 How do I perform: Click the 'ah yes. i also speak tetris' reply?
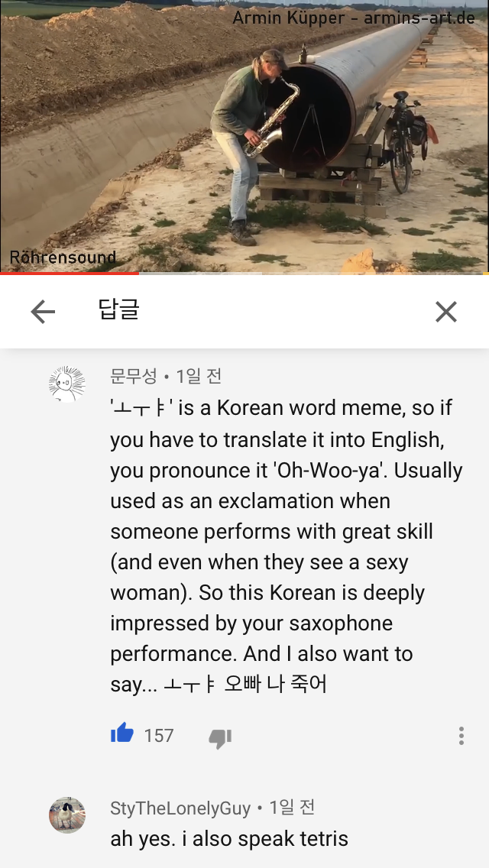click(229, 839)
